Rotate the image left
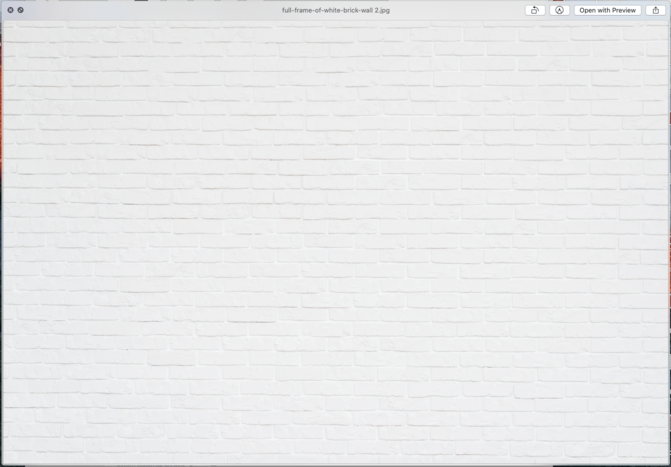Screen dimensions: 671x467 click(535, 10)
